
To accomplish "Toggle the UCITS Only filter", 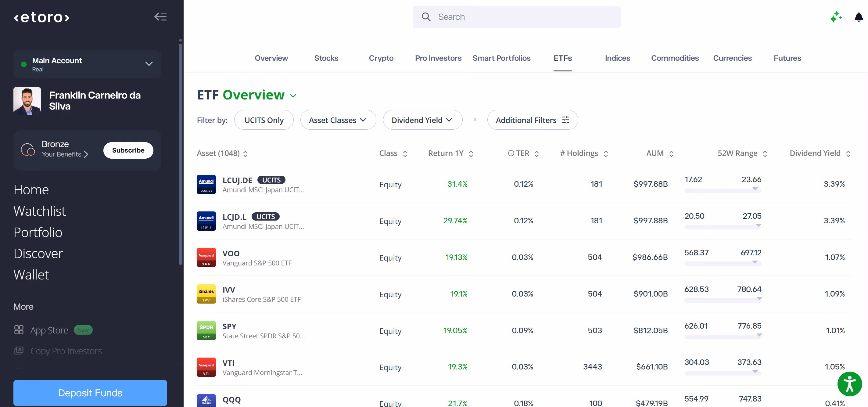I will [264, 120].
